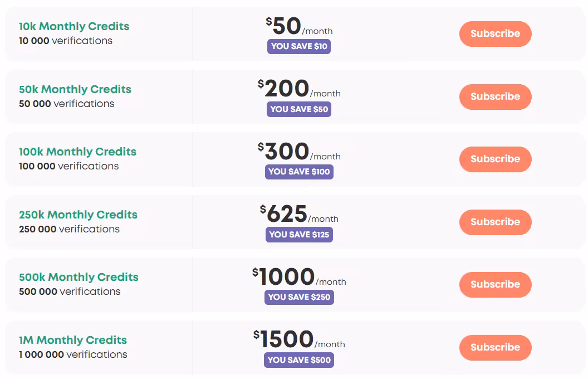
Task: Click the "YOU SAVE $125" badge
Action: tap(299, 235)
